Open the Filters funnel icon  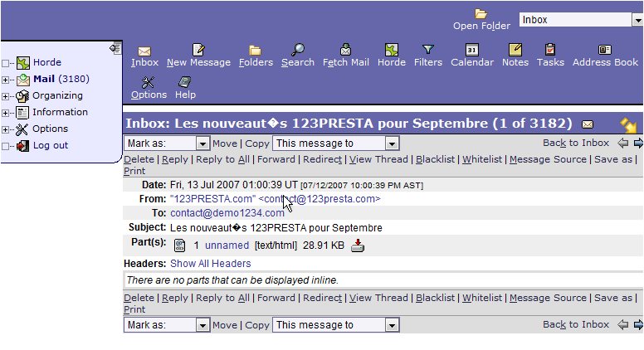point(427,50)
